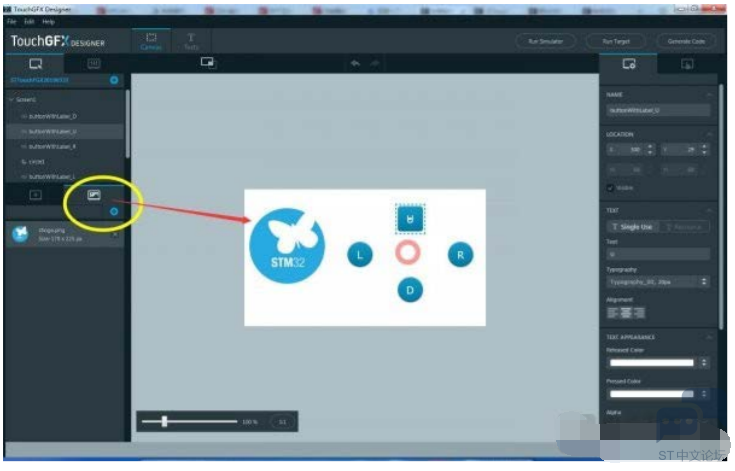Click the X location stepper arrows
The image size is (735, 471).
650,150
